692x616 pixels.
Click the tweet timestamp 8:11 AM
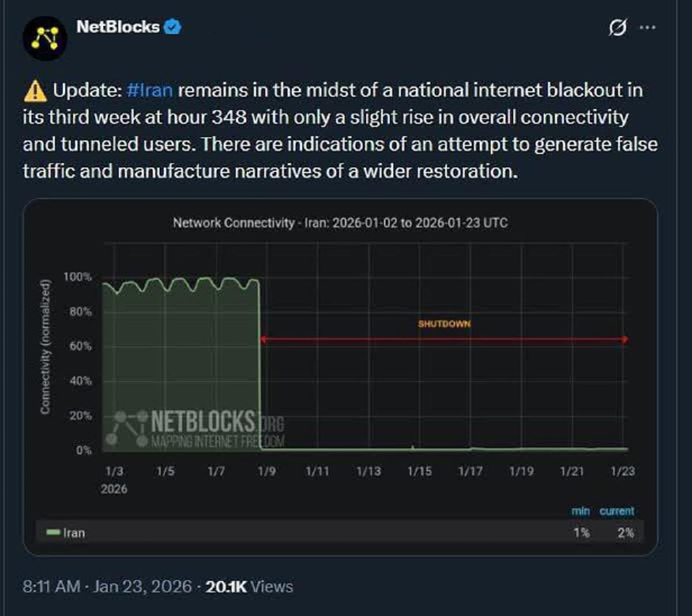point(51,587)
